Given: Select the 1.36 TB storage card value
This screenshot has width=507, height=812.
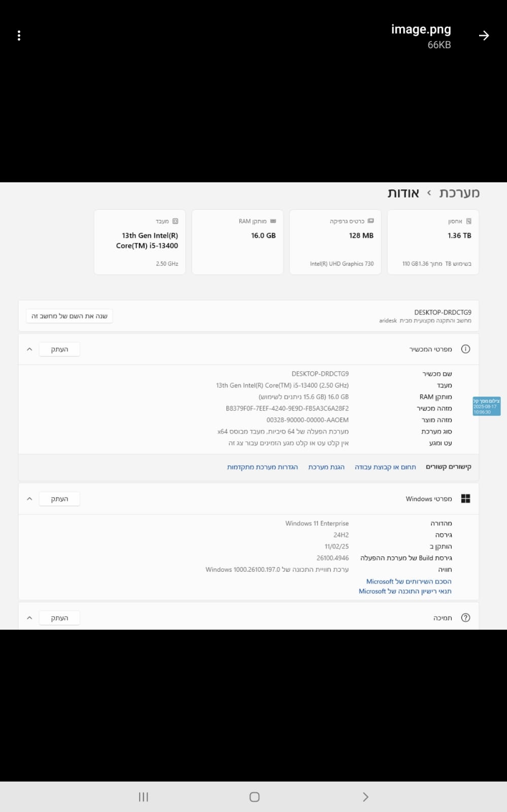Looking at the screenshot, I should point(459,236).
